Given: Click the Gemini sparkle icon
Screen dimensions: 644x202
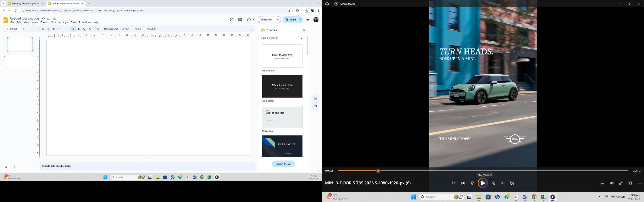Looking at the screenshot, I should tap(308, 20).
